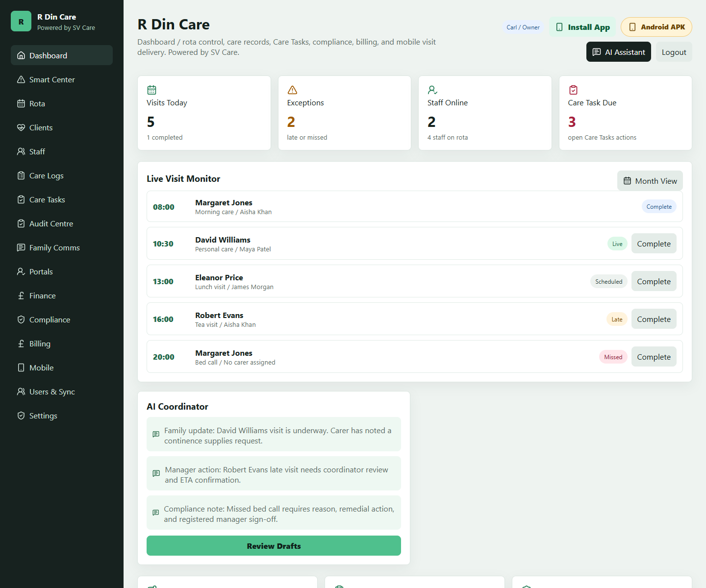The height and width of the screenshot is (588, 706).
Task: Click the Family Comms message icon
Action: pyautogui.click(x=21, y=247)
